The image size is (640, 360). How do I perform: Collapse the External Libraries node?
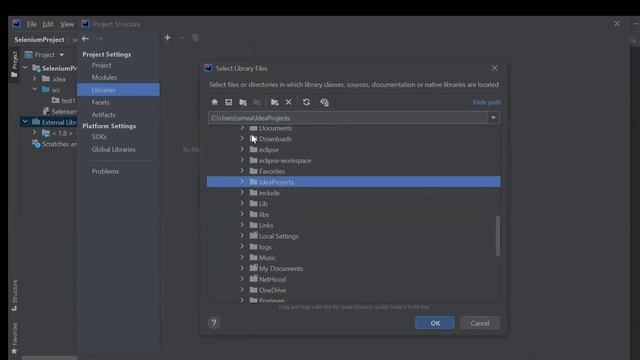[x=25, y=122]
